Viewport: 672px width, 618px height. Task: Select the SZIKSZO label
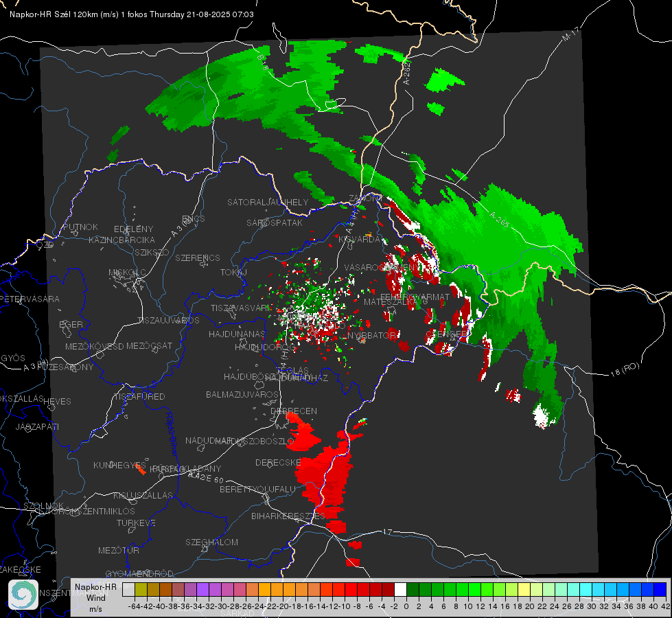[152, 252]
